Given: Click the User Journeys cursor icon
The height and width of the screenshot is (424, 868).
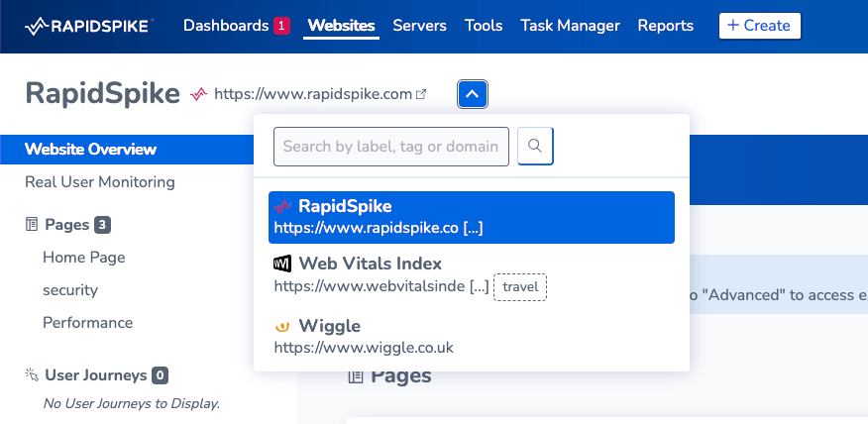Looking at the screenshot, I should coord(32,375).
